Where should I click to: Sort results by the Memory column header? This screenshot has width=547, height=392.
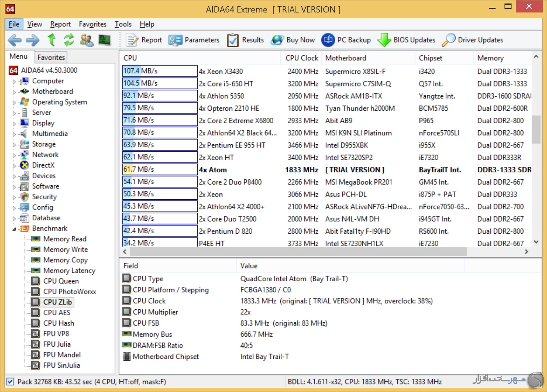(502, 58)
